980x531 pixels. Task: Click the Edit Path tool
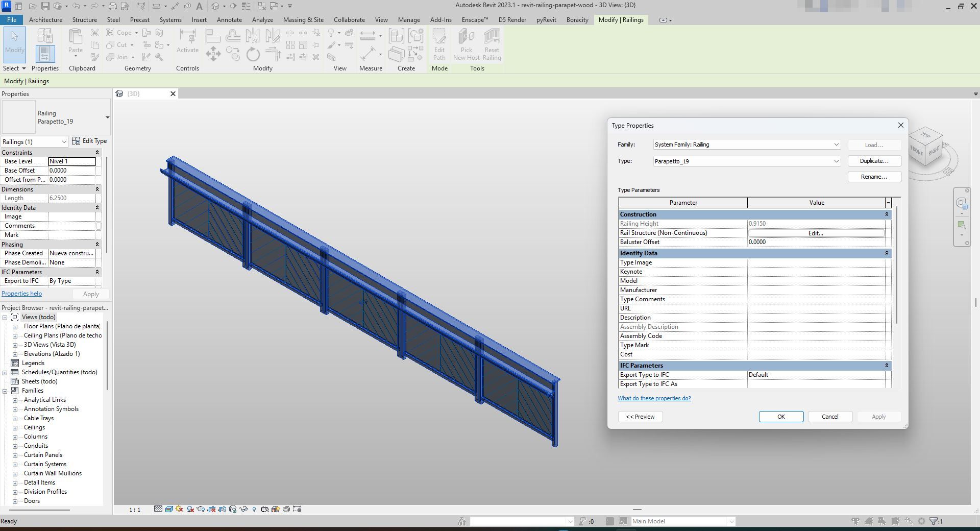439,44
